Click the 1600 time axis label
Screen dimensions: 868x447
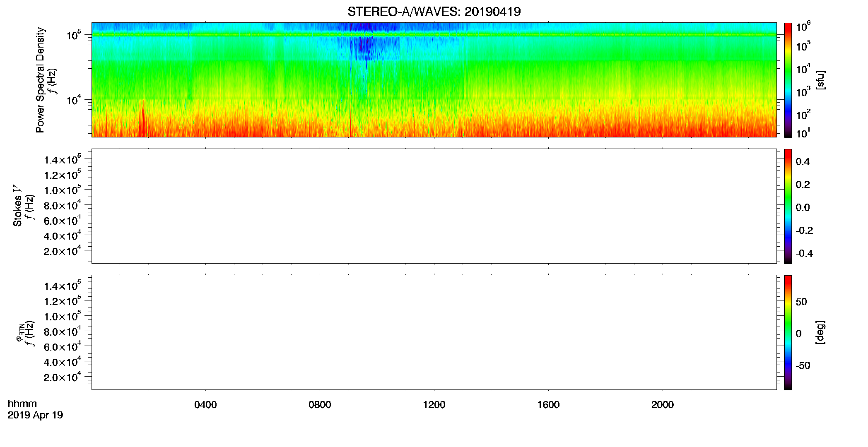tap(548, 405)
